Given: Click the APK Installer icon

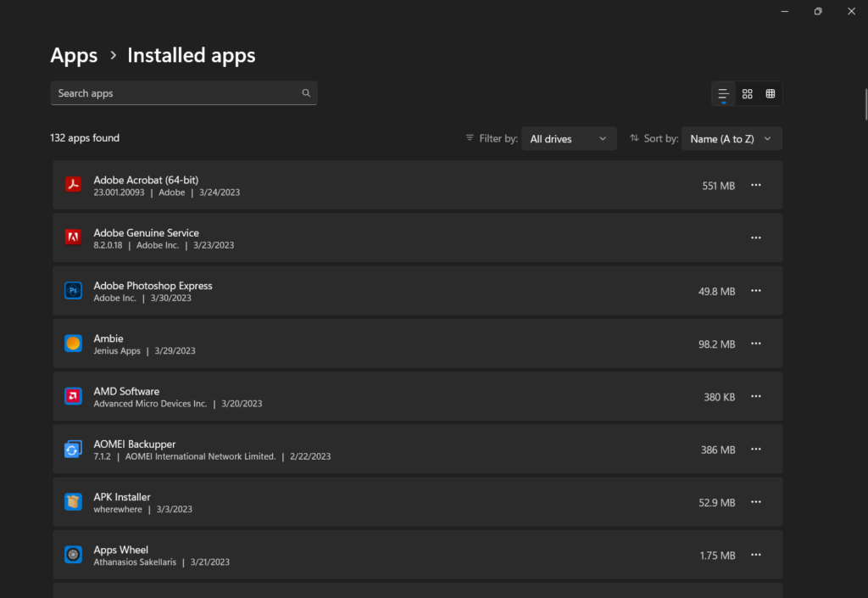Looking at the screenshot, I should [x=73, y=502].
